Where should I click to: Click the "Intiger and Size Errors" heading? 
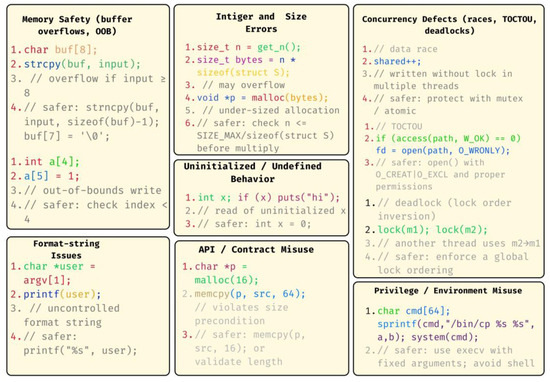click(x=261, y=22)
